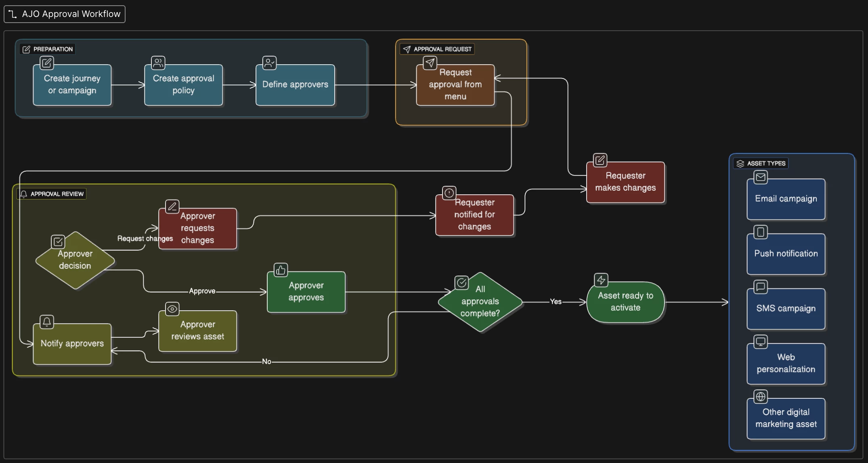Click the eye icon on Approver reviews asset
The width and height of the screenshot is (868, 463).
[x=172, y=309]
